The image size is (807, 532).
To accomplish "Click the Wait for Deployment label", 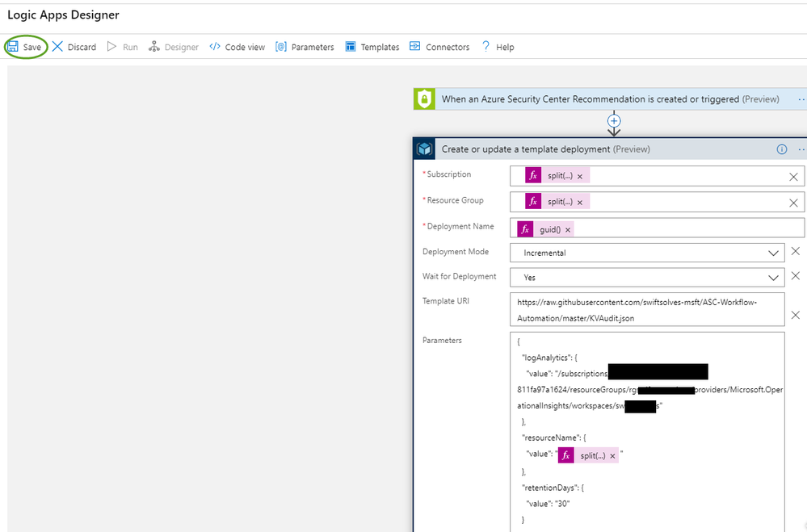I will click(459, 276).
